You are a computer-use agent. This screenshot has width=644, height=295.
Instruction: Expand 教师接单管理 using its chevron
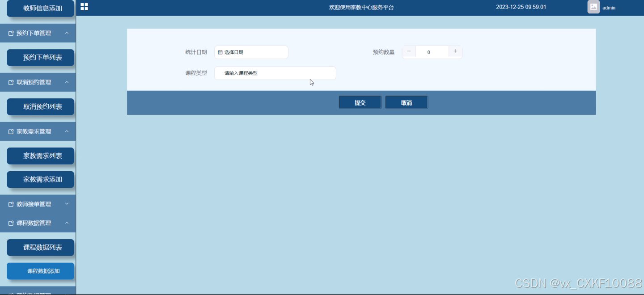pyautogui.click(x=67, y=204)
